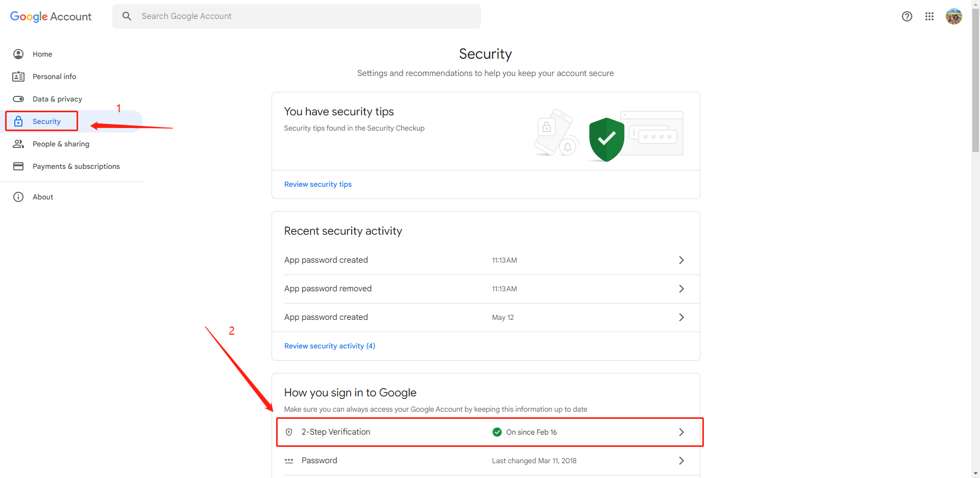Screen dimensions: 980x478
Task: Open the help question mark icon
Action: 906,16
